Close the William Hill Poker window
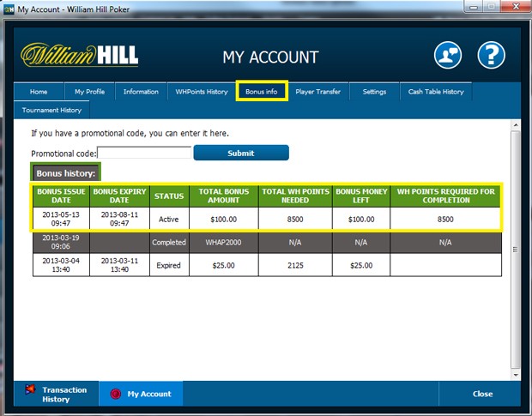The width and height of the screenshot is (532, 416). click(516, 7)
